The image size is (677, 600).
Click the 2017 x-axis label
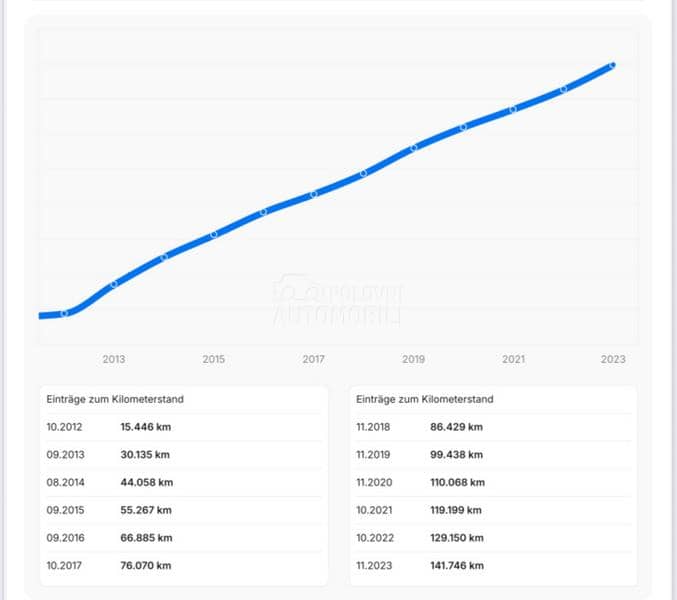click(314, 359)
